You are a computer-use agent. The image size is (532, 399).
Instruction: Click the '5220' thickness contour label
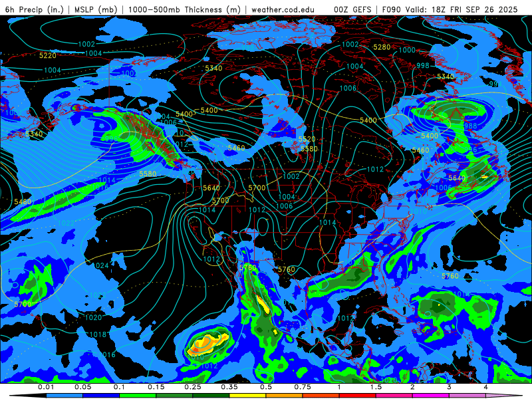tap(48, 55)
